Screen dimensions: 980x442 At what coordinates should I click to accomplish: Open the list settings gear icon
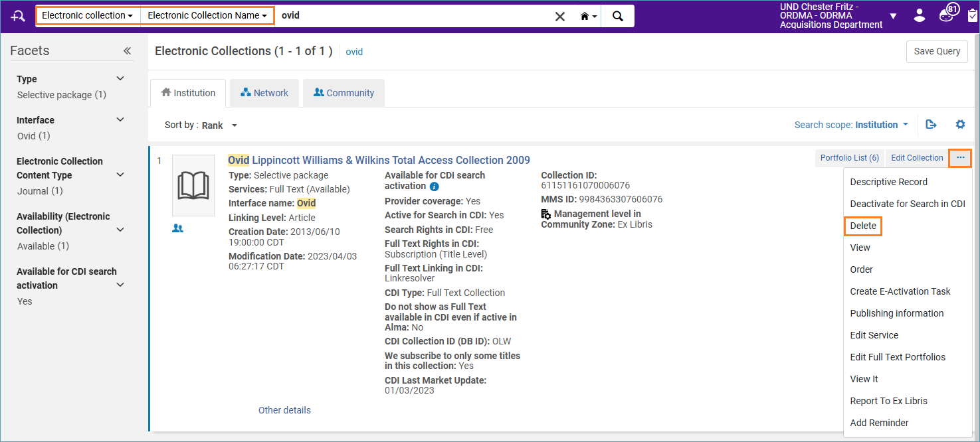pyautogui.click(x=960, y=124)
